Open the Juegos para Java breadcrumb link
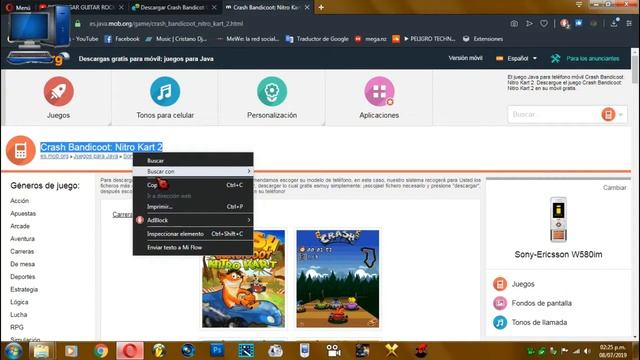 (x=96, y=156)
